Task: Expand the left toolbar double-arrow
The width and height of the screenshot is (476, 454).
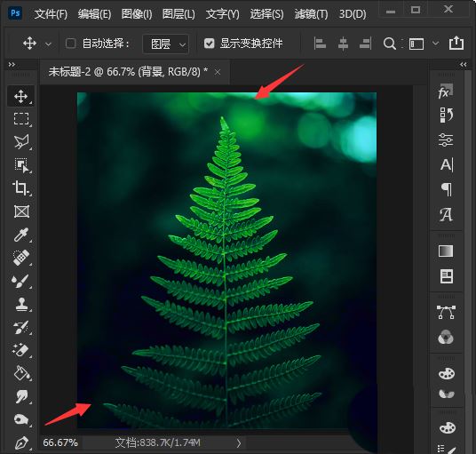Action: pyautogui.click(x=12, y=64)
